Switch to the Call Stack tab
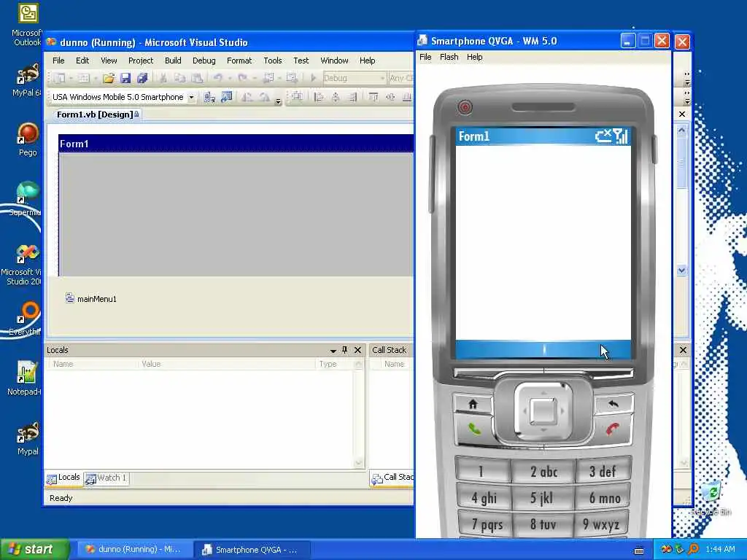 (392, 478)
